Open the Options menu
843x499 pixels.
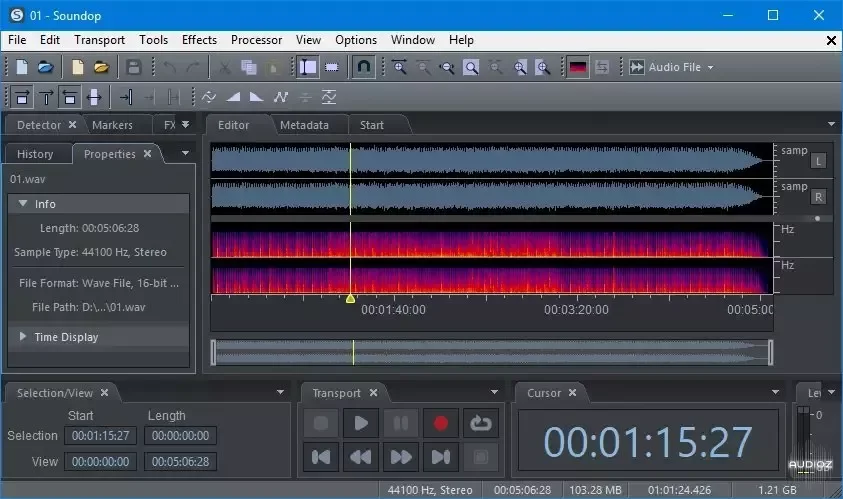(356, 40)
